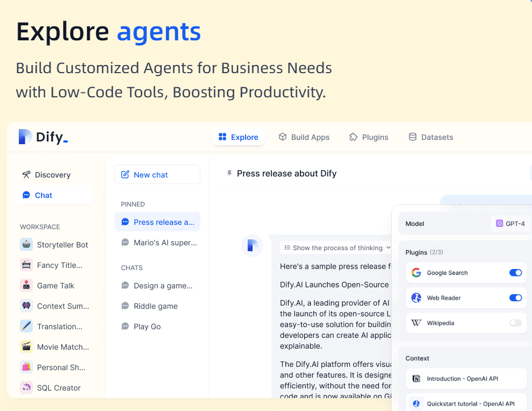Viewport: 532px width, 411px height.
Task: Turn off Google Search plugin toggle
Action: [515, 273]
